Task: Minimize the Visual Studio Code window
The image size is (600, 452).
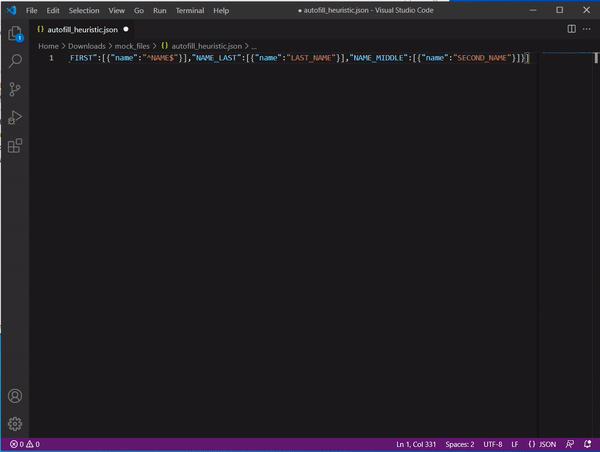Action: (533, 10)
